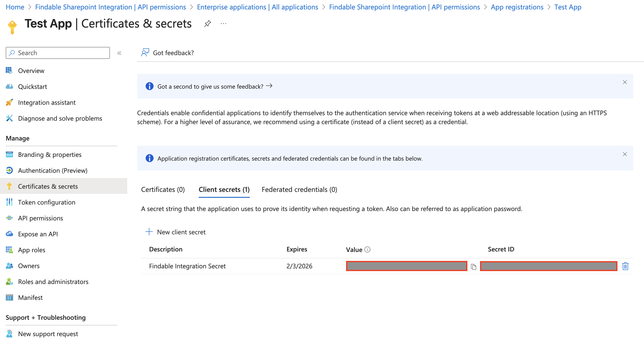The width and height of the screenshot is (644, 354).
Task: Collapse the left sidebar
Action: [x=120, y=53]
